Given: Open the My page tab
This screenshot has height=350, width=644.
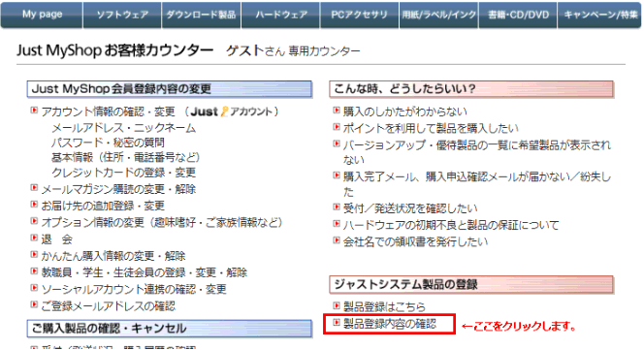Looking at the screenshot, I should pos(42,15).
